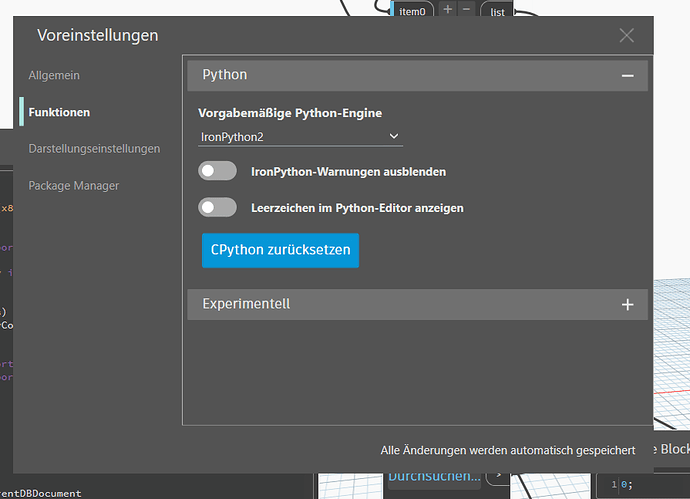
Task: Toggle IronPython-Warnungen ausblenden switch
Action: [217, 171]
